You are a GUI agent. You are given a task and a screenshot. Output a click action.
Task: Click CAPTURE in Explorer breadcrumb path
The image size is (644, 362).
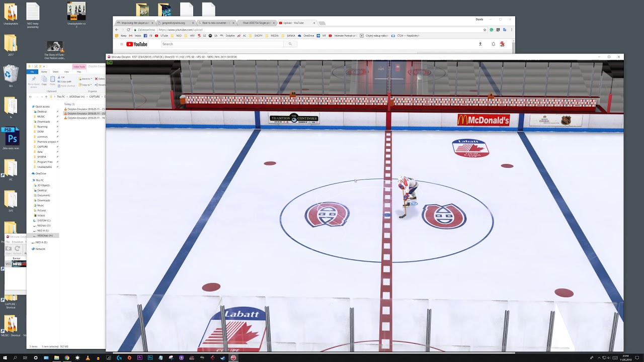pos(94,97)
